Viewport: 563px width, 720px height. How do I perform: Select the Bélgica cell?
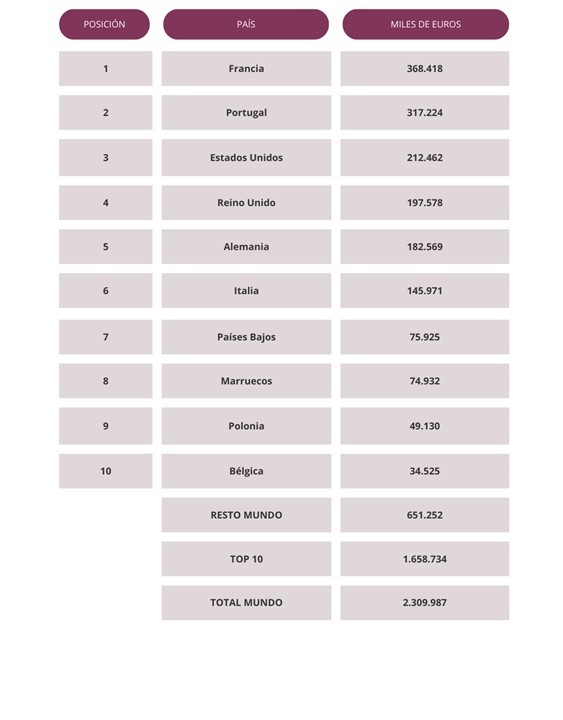tap(246, 471)
